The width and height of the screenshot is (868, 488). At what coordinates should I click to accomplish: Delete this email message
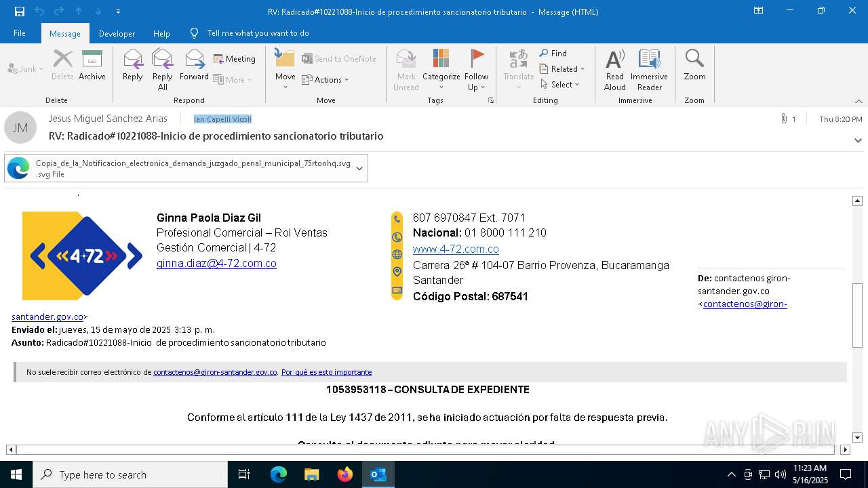point(62,65)
